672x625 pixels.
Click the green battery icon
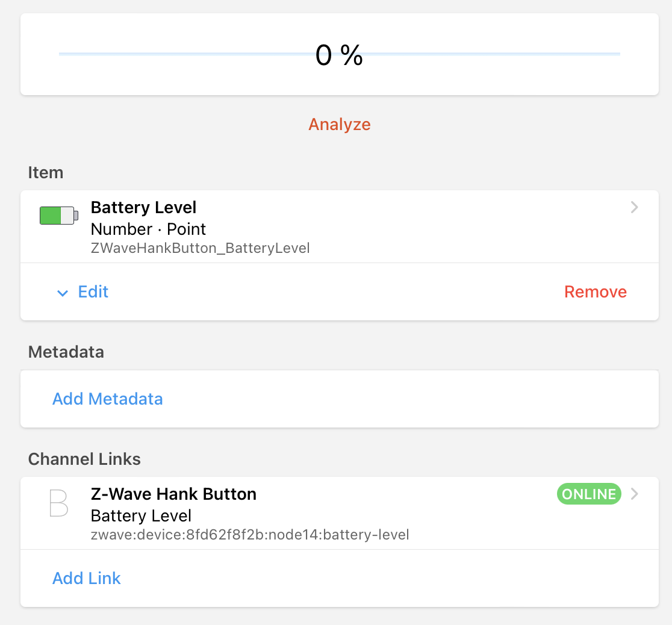click(58, 215)
